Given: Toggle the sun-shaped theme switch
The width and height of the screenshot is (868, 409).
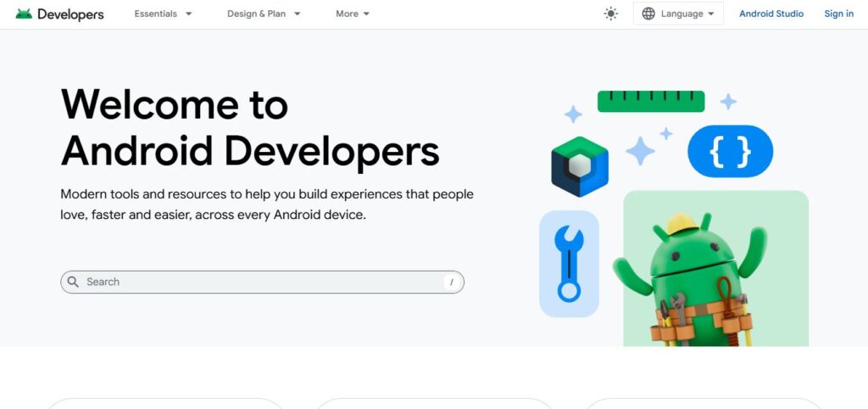Looking at the screenshot, I should pos(610,14).
